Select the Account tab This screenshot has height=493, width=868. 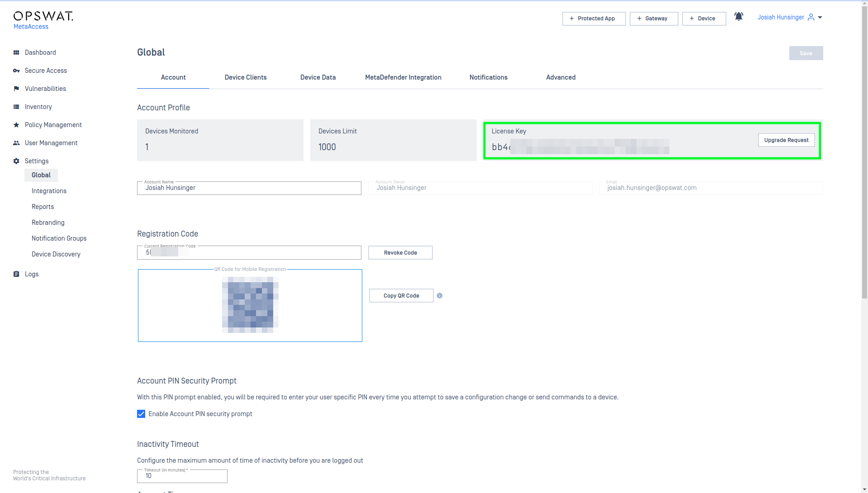tap(173, 77)
